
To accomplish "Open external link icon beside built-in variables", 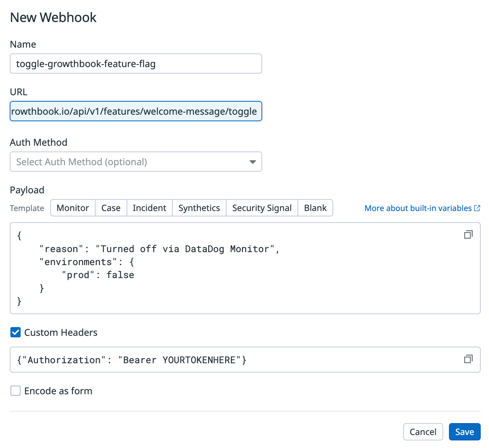I will (x=477, y=208).
